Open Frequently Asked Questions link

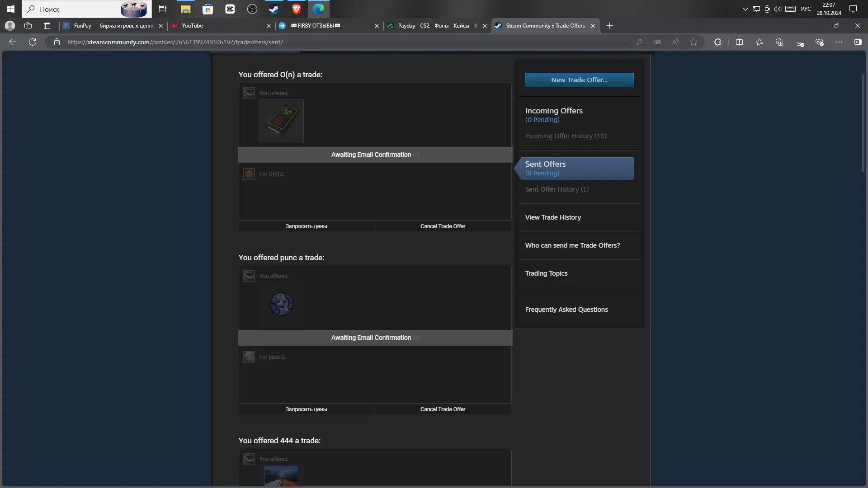[566, 310]
